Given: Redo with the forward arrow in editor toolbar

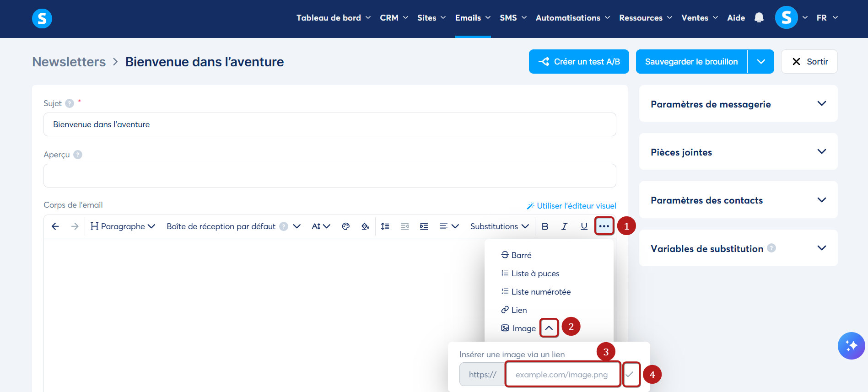Looking at the screenshot, I should click(x=75, y=226).
